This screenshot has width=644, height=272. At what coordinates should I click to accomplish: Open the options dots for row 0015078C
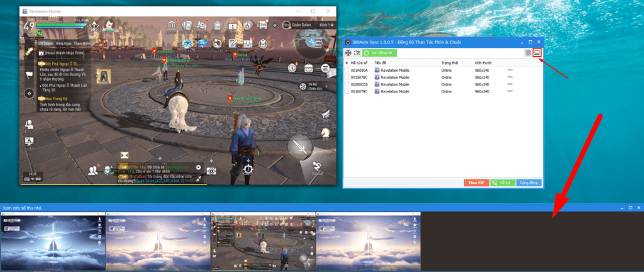[510, 77]
